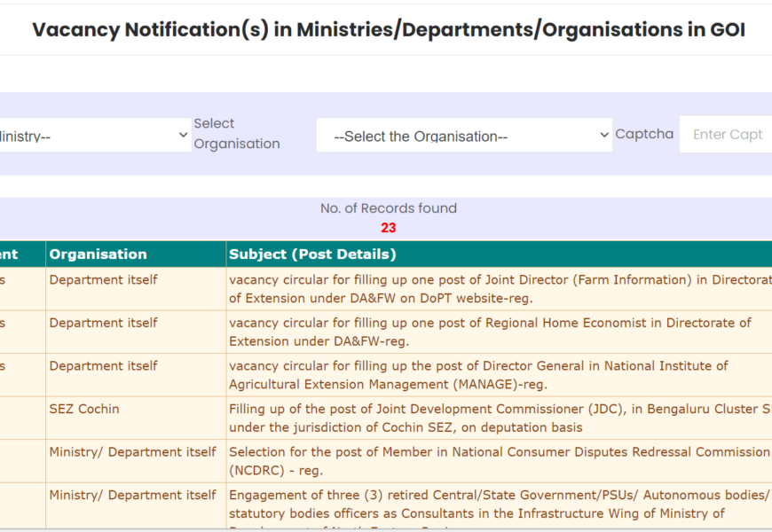The height and width of the screenshot is (532, 772).
Task: Click the SEZ Cochin organisation cell
Action: point(84,409)
